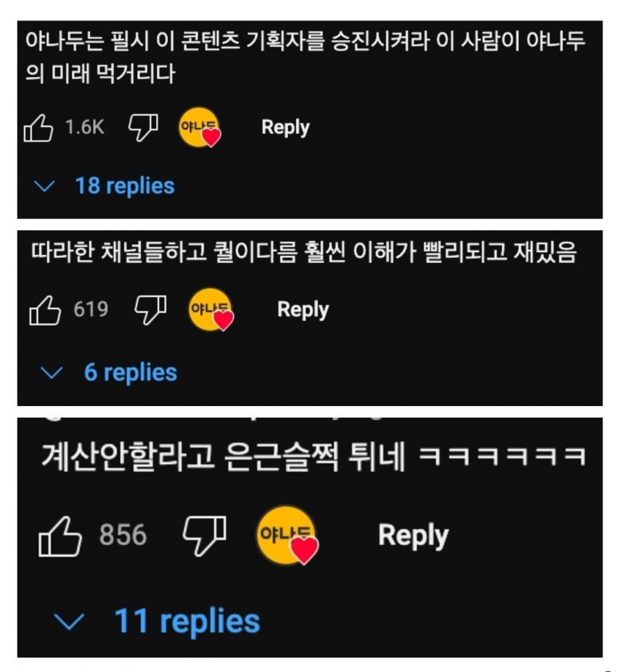Dislike the comment with 1.6K likes

point(144,127)
